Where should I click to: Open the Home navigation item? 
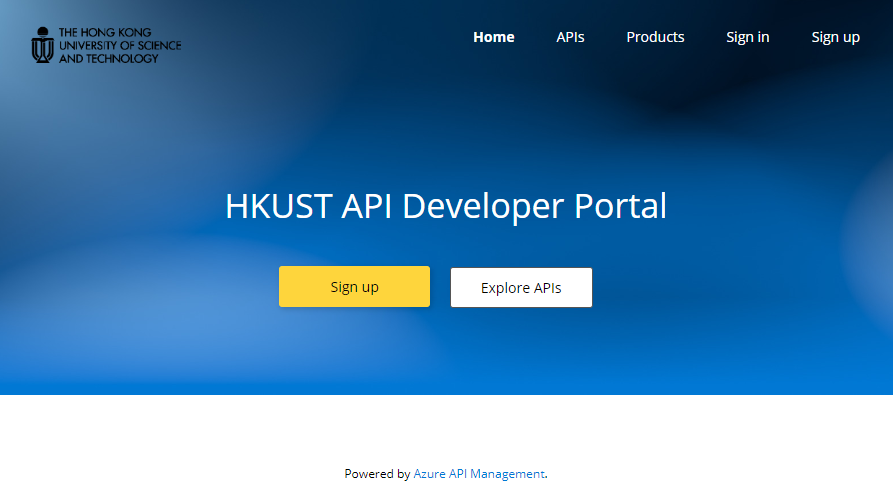(494, 37)
